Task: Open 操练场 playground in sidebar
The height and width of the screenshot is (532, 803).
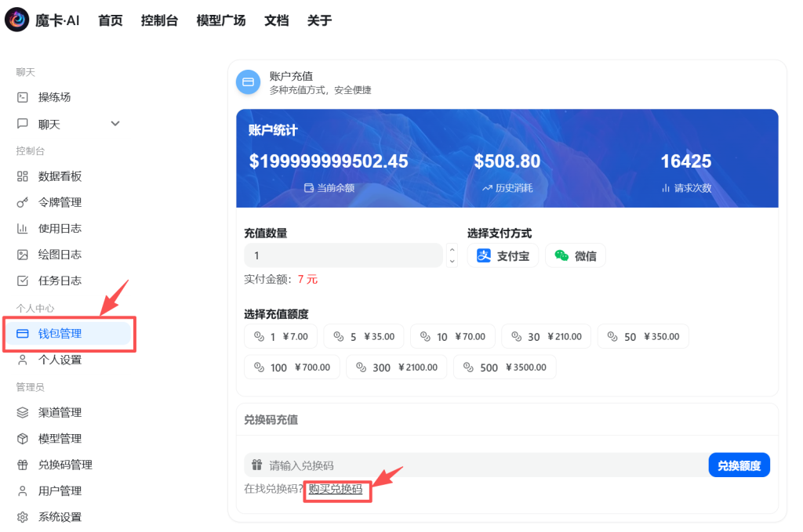Action: [54, 97]
